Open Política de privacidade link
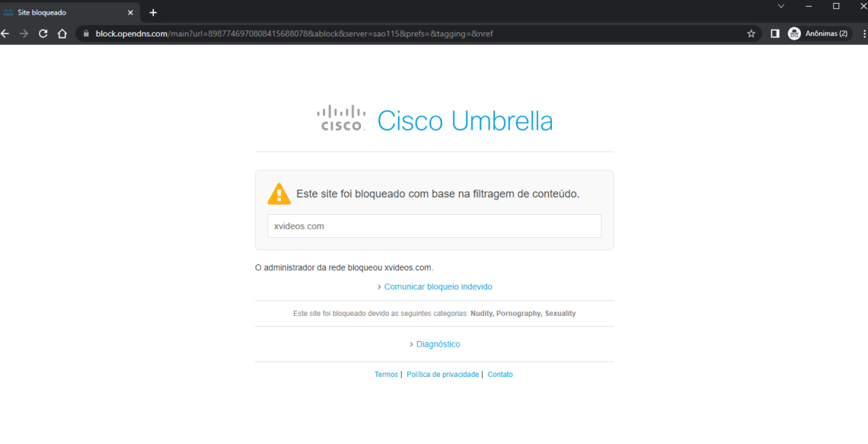 pyautogui.click(x=442, y=375)
